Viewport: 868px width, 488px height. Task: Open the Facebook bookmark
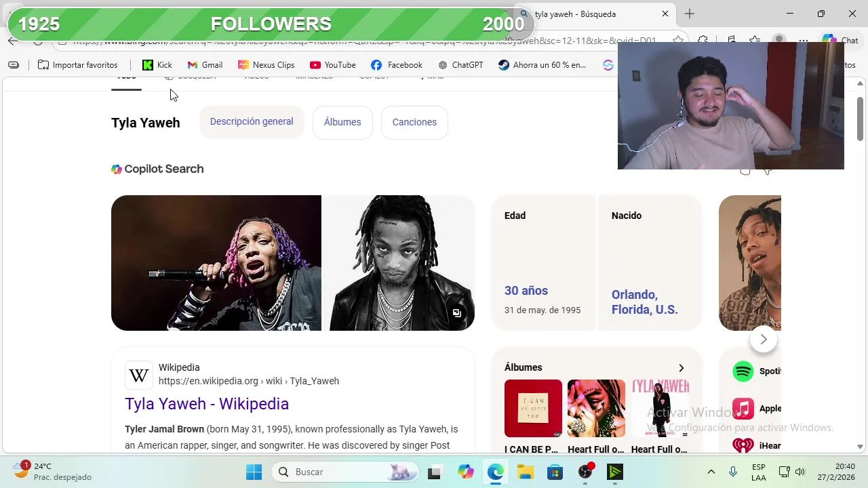pyautogui.click(x=397, y=65)
